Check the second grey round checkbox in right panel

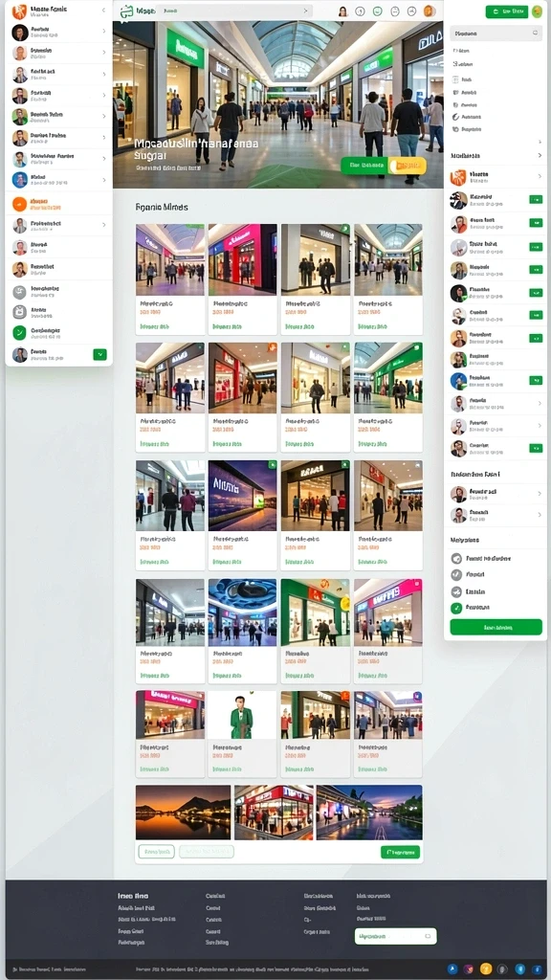(x=456, y=574)
